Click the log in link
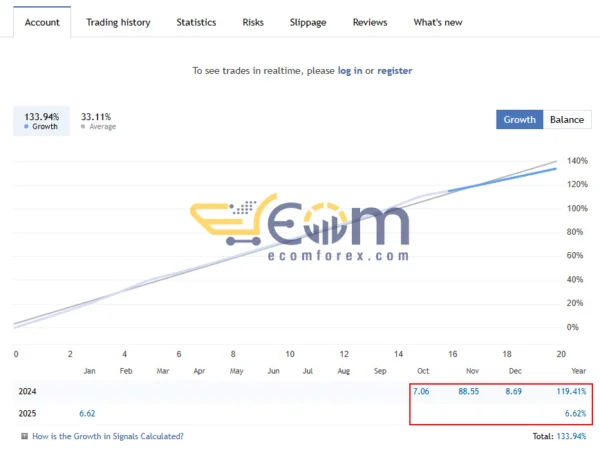 coord(350,71)
